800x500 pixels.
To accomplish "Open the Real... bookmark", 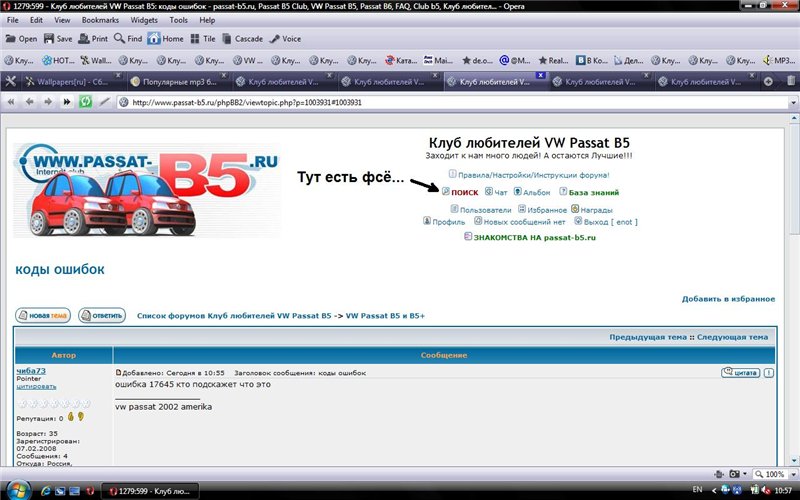I will [553, 60].
